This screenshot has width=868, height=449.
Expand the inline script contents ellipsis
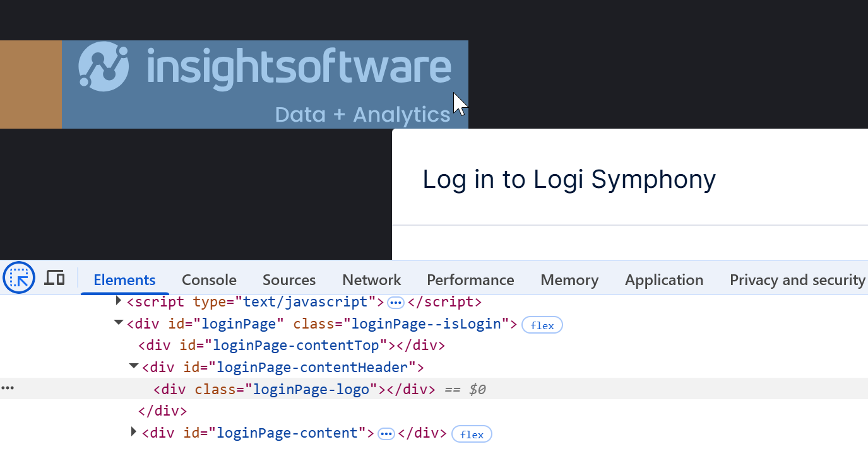click(x=395, y=303)
